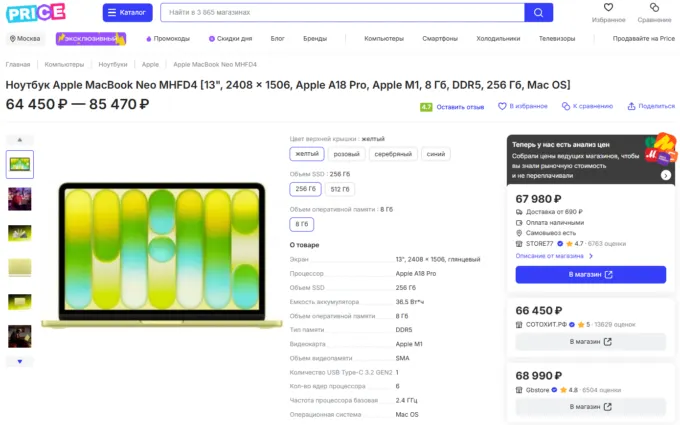
Task: Click СОТОХИТ.РФ shop name
Action: coord(546,324)
